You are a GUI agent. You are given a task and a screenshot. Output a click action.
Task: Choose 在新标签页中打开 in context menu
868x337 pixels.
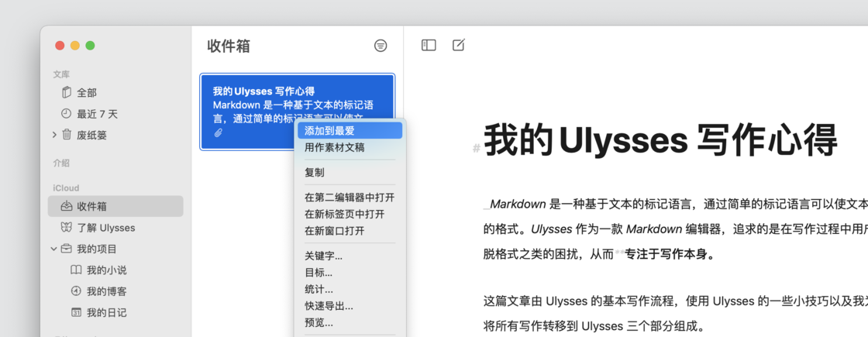350,214
